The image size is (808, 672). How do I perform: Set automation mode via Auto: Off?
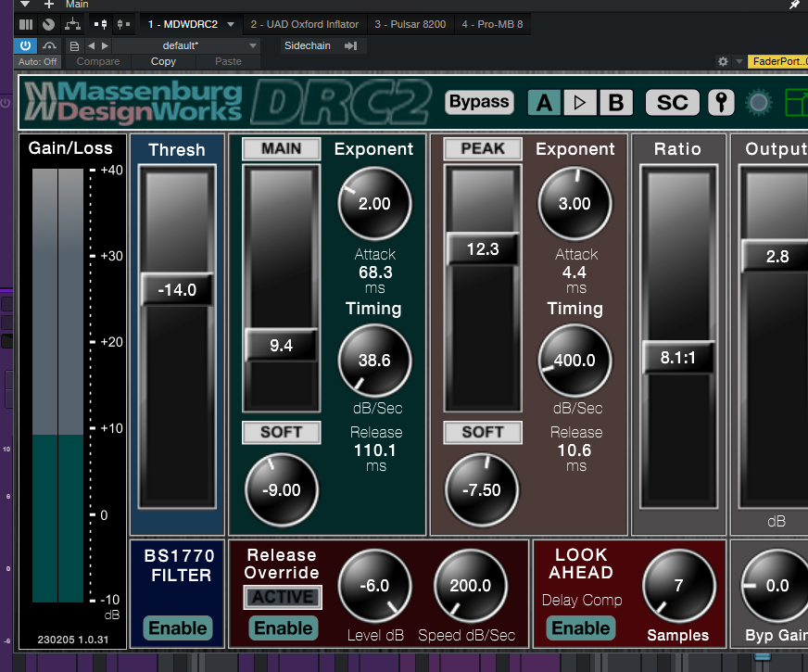click(38, 62)
